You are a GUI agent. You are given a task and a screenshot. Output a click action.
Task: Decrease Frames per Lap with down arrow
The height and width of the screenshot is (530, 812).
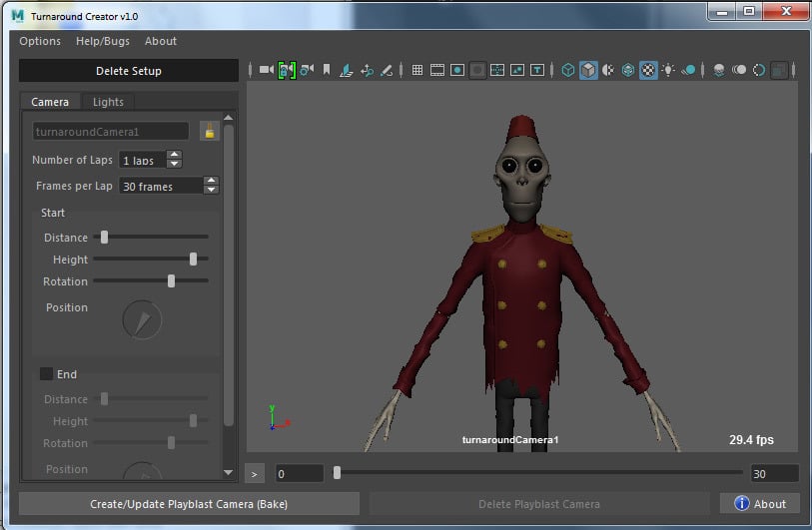211,191
